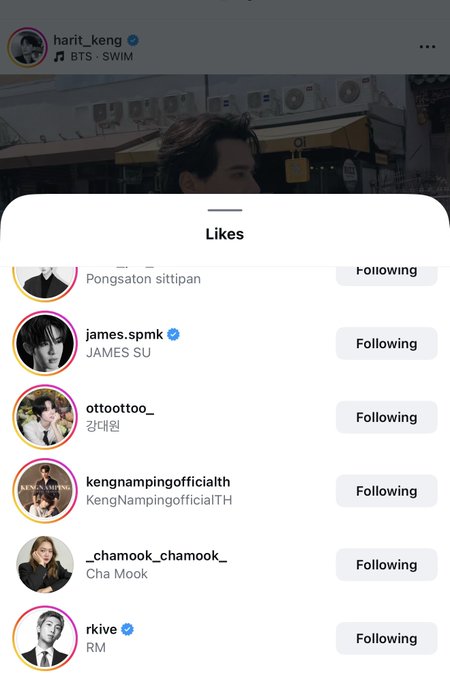Open the BTS · SWIM audio link
Image resolution: width=450 pixels, height=680 pixels.
(101, 56)
